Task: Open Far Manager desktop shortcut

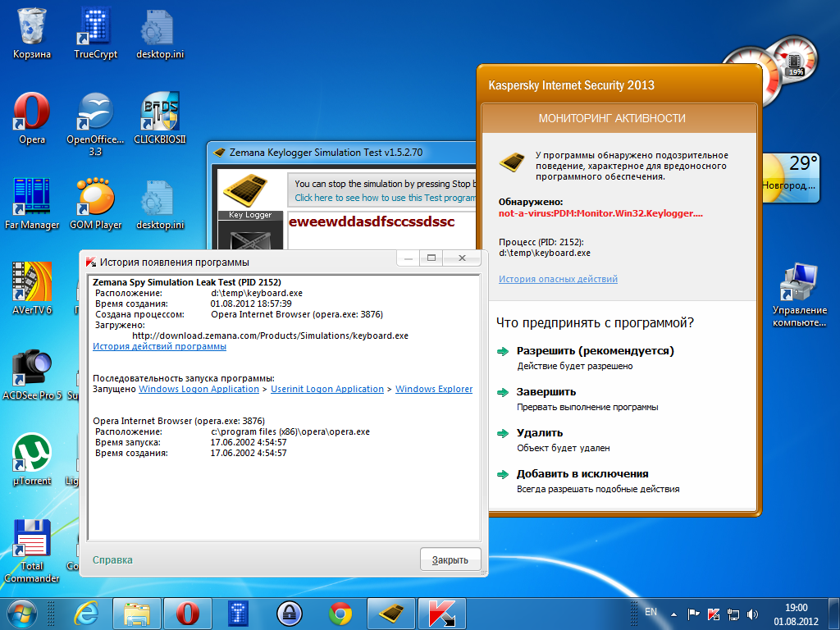Action: (x=32, y=203)
